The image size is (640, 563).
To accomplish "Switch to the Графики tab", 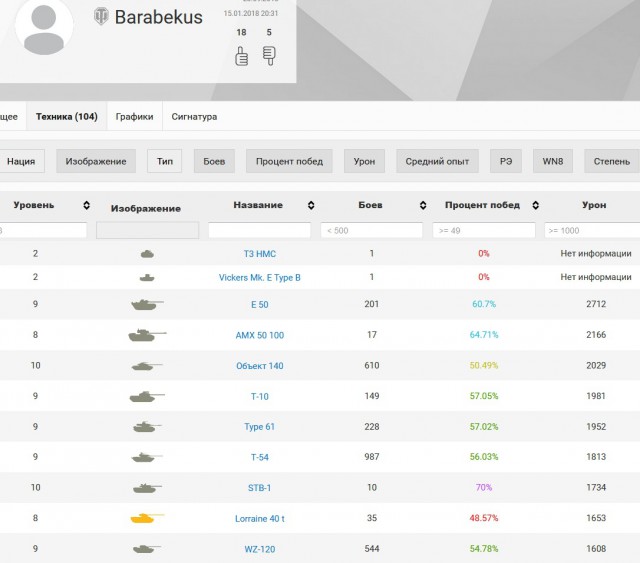I will (134, 116).
